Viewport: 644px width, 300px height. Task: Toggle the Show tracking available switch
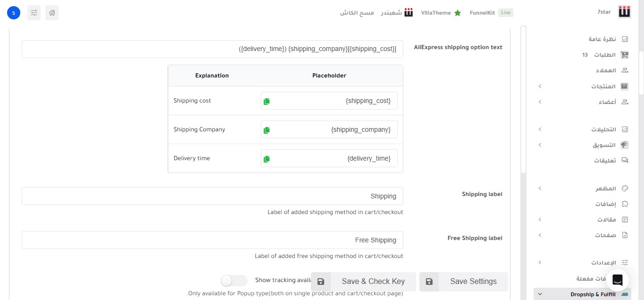pyautogui.click(x=234, y=281)
